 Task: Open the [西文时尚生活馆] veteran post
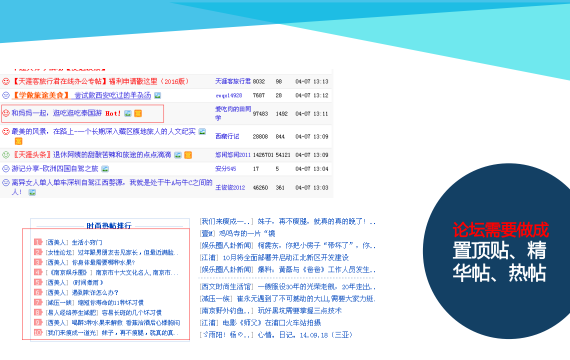(287, 287)
